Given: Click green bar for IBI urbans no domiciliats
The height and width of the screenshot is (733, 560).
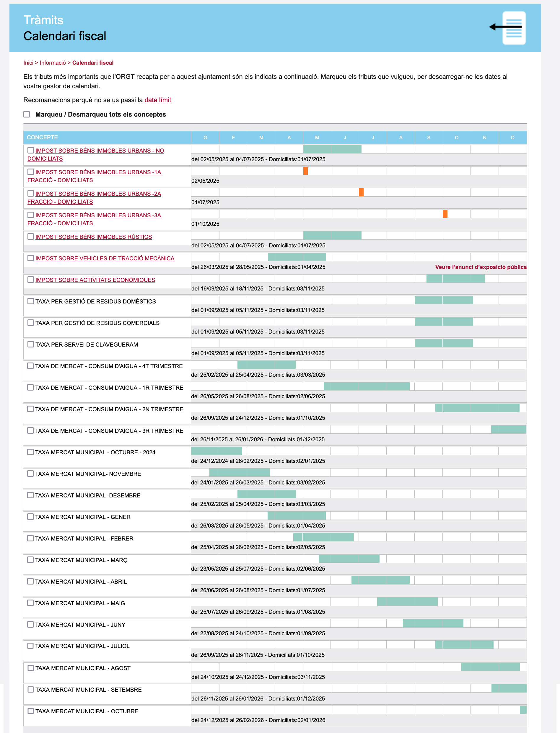Looking at the screenshot, I should coord(332,149).
